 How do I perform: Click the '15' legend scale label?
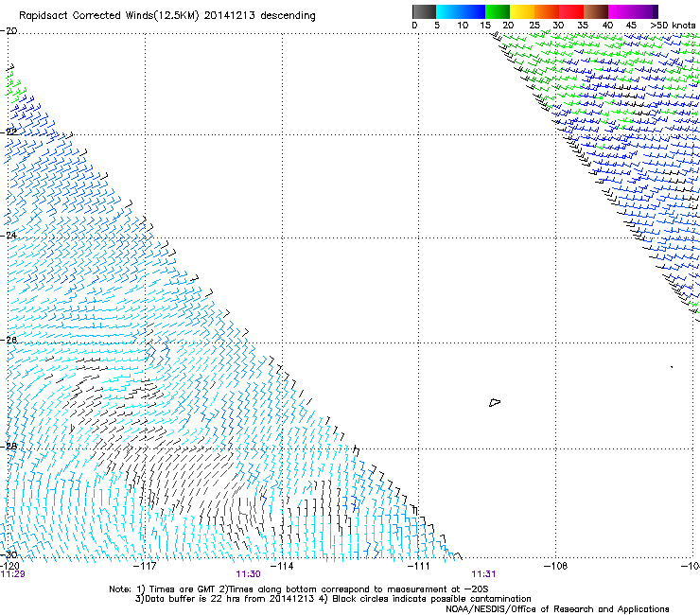pos(485,26)
